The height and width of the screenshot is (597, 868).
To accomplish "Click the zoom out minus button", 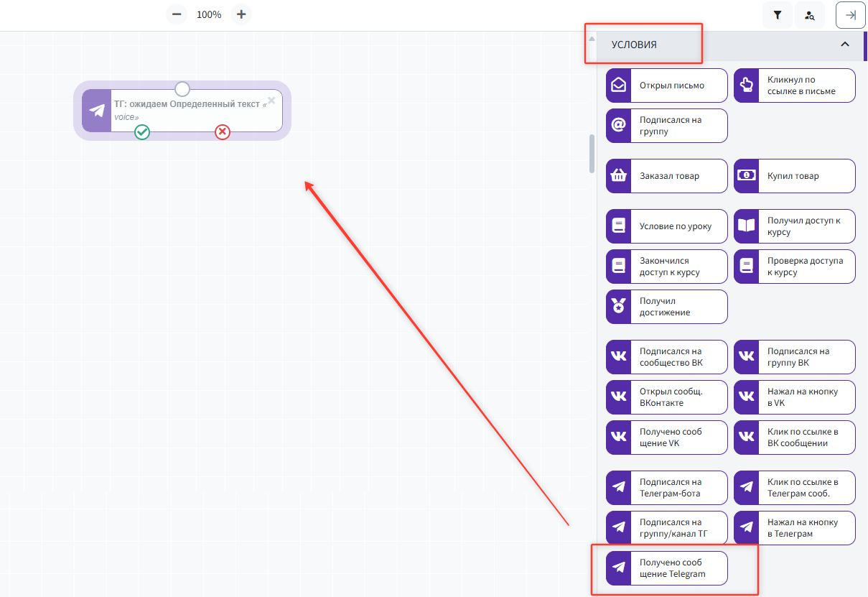I will [177, 14].
